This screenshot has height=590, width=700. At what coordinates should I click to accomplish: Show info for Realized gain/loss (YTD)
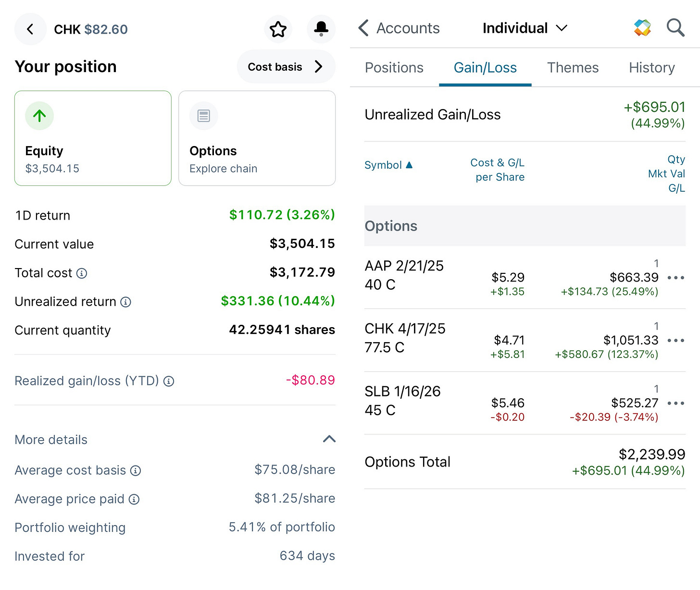point(169,381)
